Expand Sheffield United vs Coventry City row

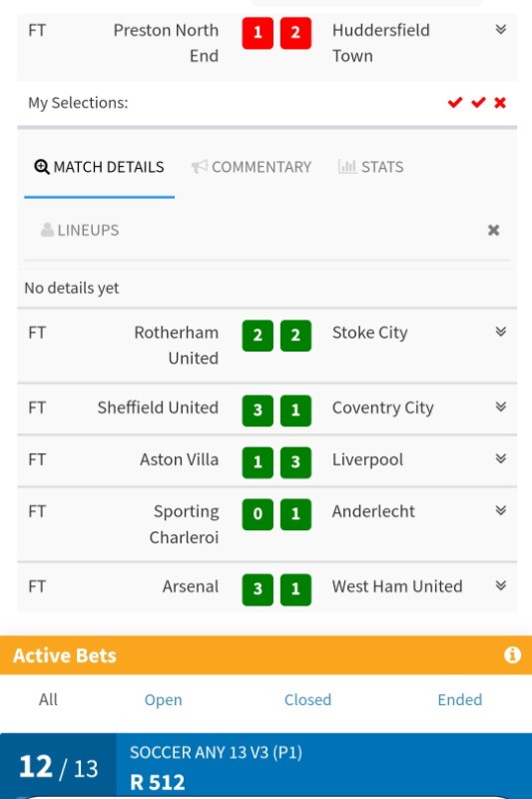tap(501, 406)
